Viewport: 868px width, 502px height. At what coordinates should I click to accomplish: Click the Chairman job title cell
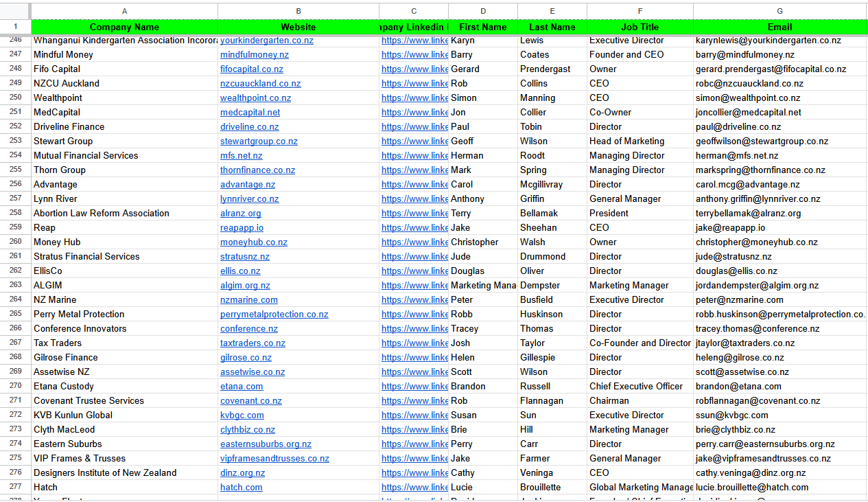pyautogui.click(x=640, y=401)
